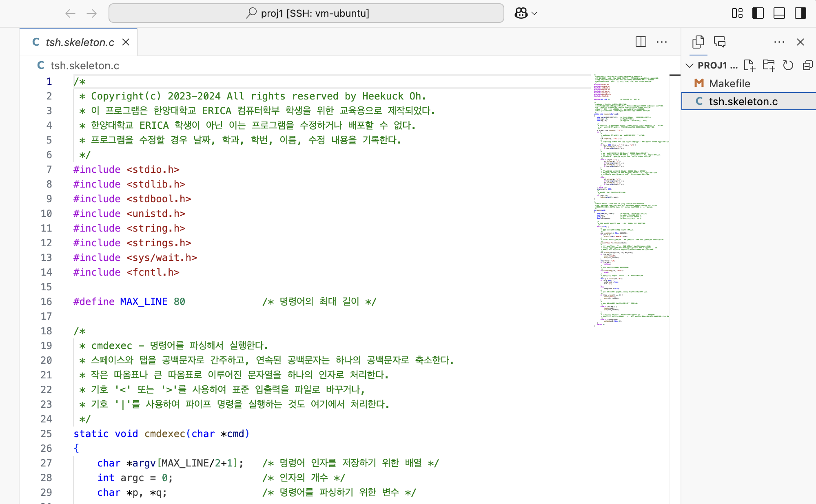Click the #include <fcntl.h> line
816x504 pixels.
pos(126,272)
